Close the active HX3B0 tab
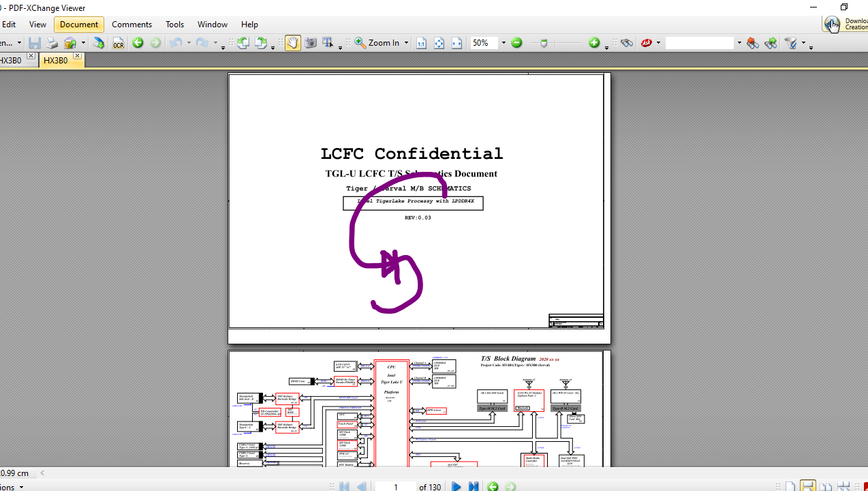Viewport: 868px width, 491px height. (x=77, y=56)
